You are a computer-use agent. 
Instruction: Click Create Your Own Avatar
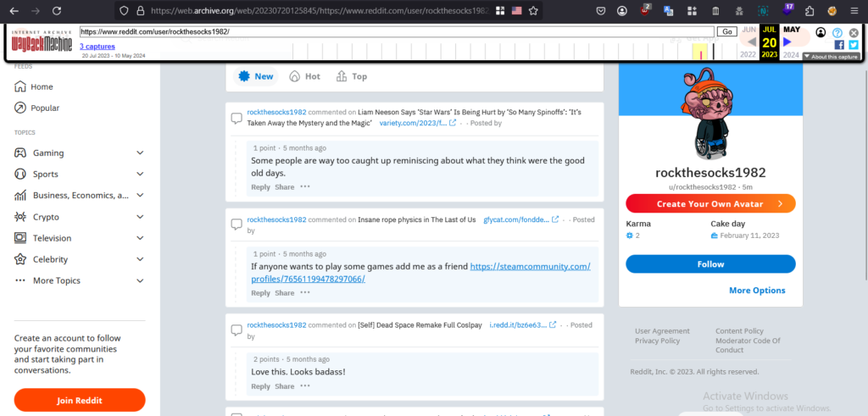(x=711, y=203)
